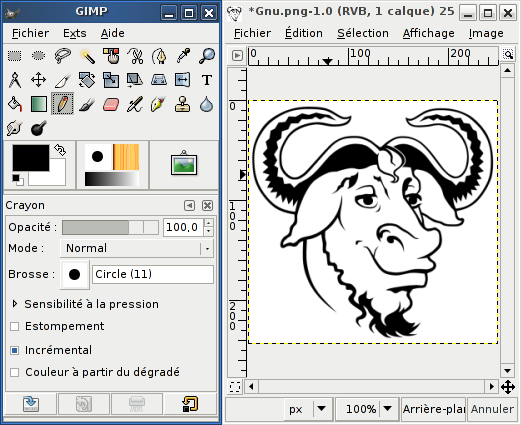Select the Paths tool

[159, 56]
